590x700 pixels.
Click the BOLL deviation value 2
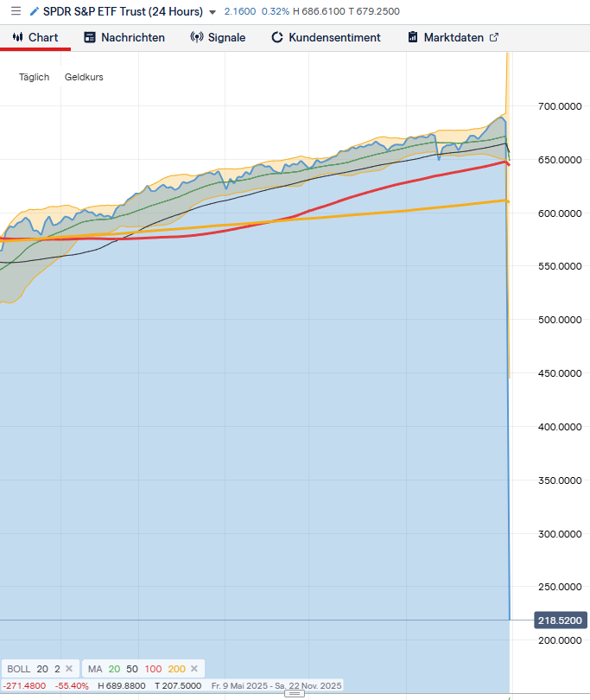click(x=57, y=669)
